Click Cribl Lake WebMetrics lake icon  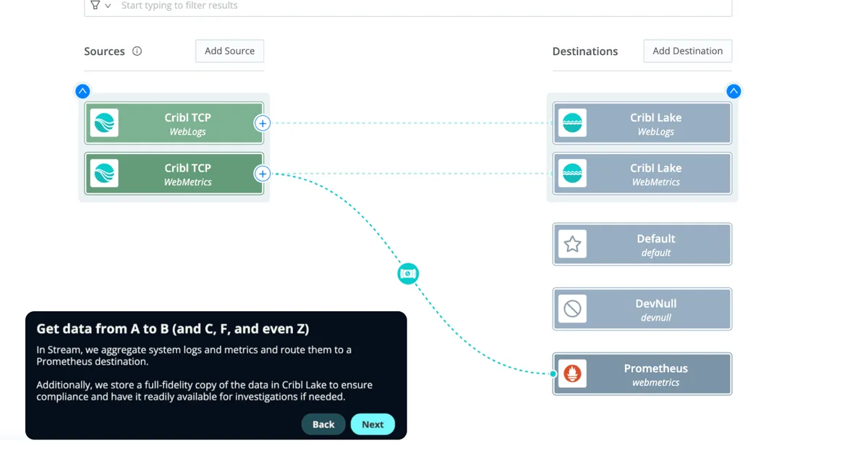click(572, 174)
